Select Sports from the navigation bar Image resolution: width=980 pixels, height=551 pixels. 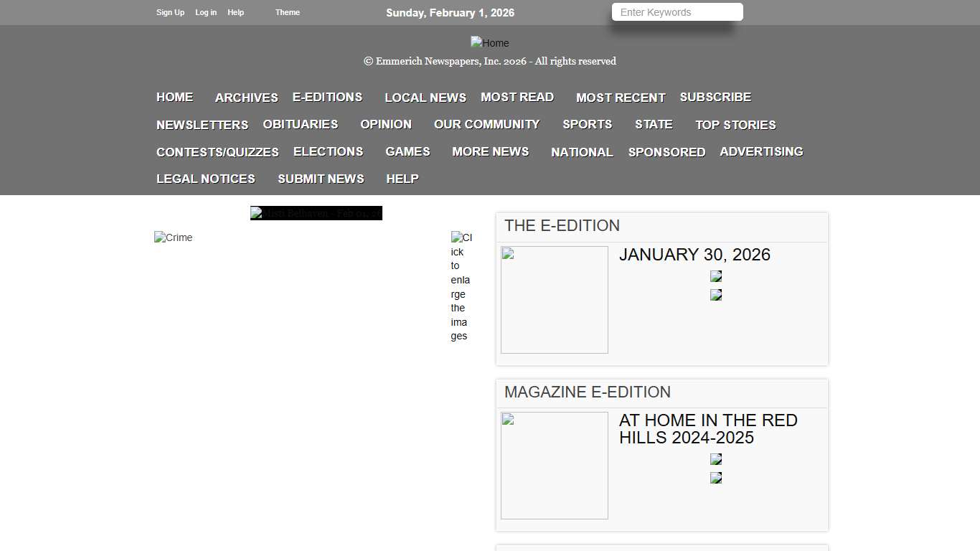coord(587,124)
